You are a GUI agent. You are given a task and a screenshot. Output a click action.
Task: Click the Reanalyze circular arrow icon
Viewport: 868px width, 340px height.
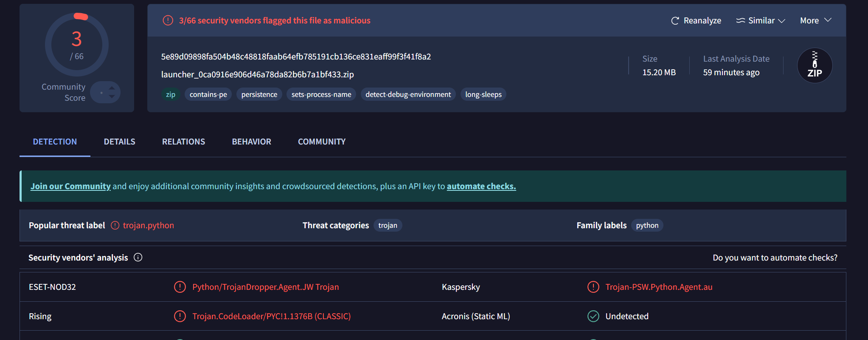point(675,20)
